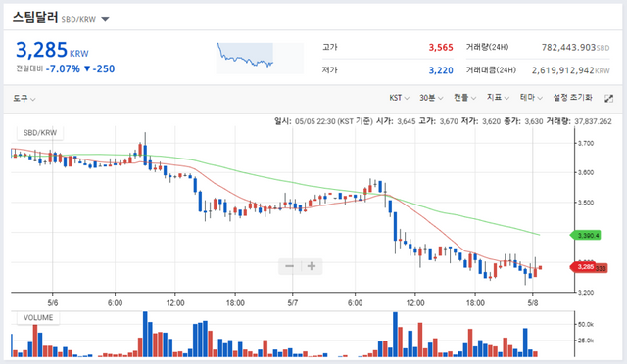The image size is (627, 364).
Task: Click the 3,200 price axis label
Action: pyautogui.click(x=586, y=293)
